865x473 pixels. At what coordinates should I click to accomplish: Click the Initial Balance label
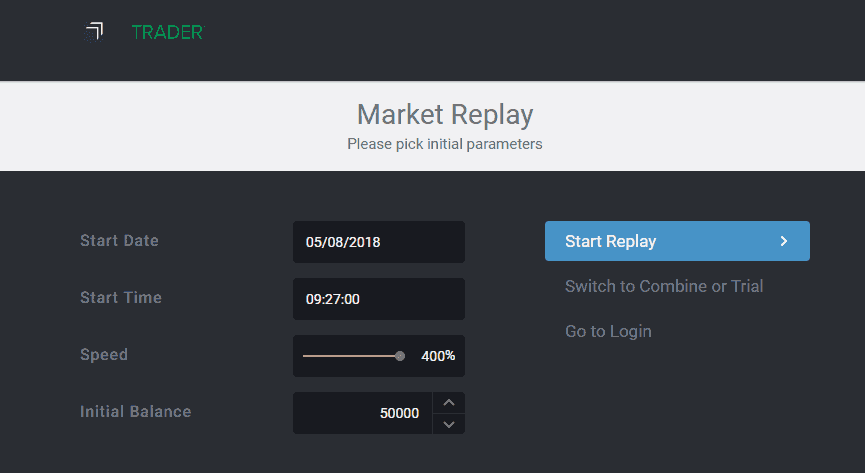pyautogui.click(x=136, y=412)
